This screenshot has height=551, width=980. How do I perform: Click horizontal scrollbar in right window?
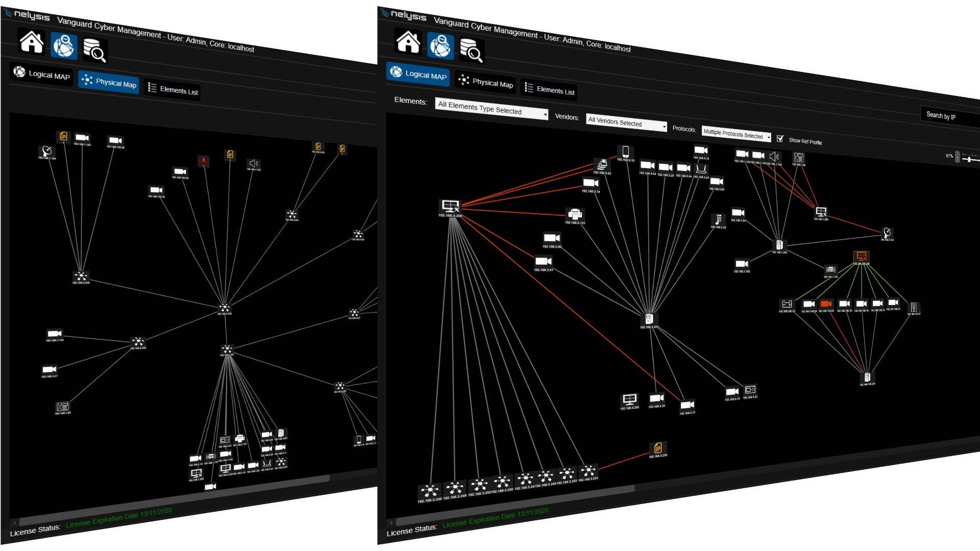click(514, 504)
